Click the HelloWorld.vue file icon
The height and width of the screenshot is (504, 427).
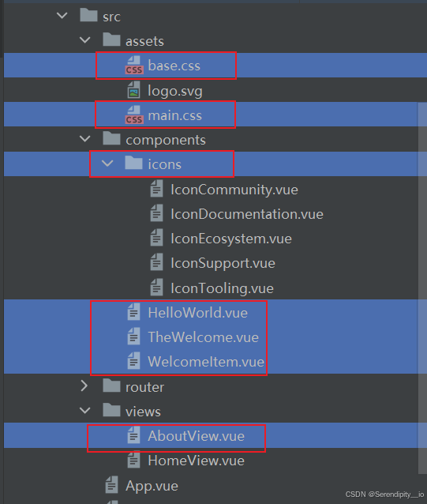[133, 312]
